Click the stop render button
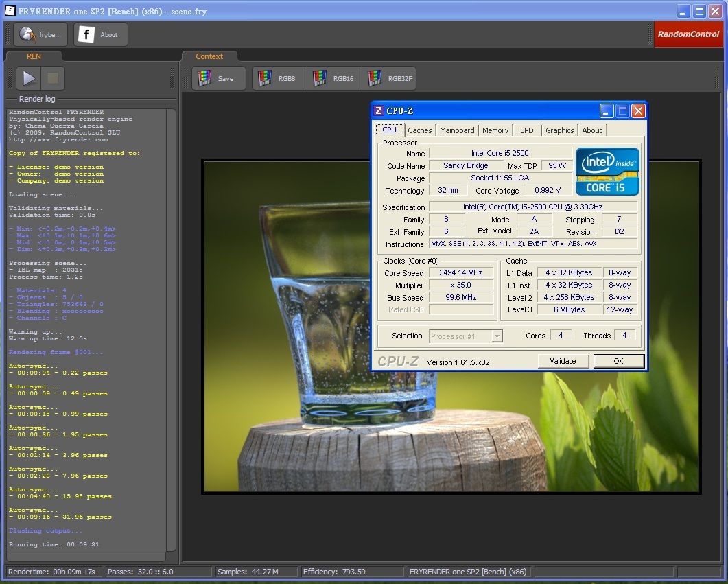 53,78
